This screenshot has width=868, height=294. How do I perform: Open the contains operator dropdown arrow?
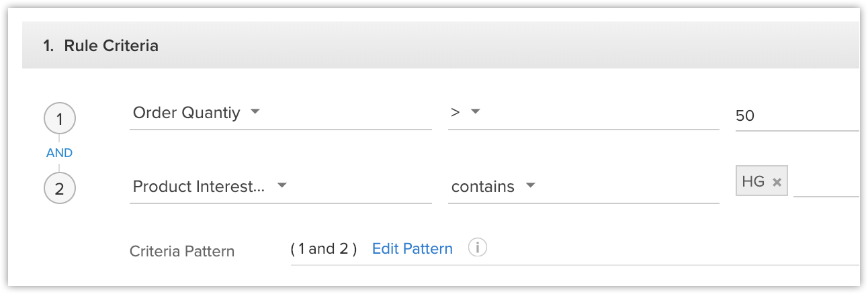[530, 186]
